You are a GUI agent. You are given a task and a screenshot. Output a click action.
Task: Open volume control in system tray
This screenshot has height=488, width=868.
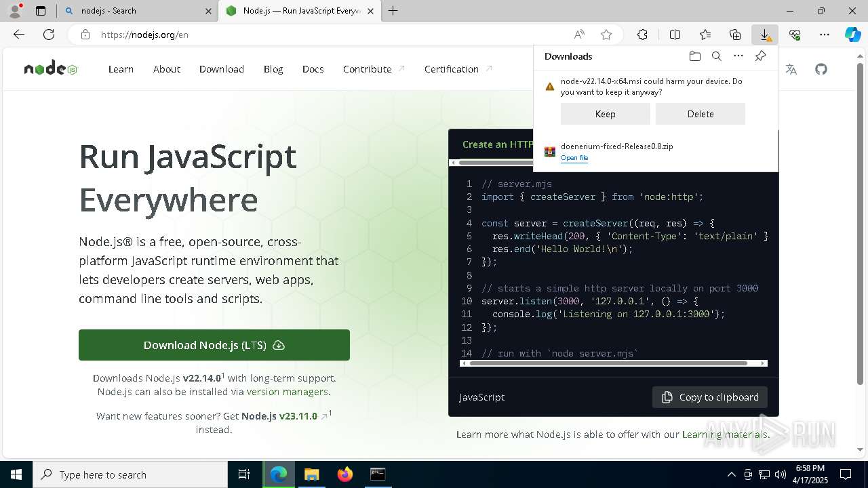coord(780,474)
